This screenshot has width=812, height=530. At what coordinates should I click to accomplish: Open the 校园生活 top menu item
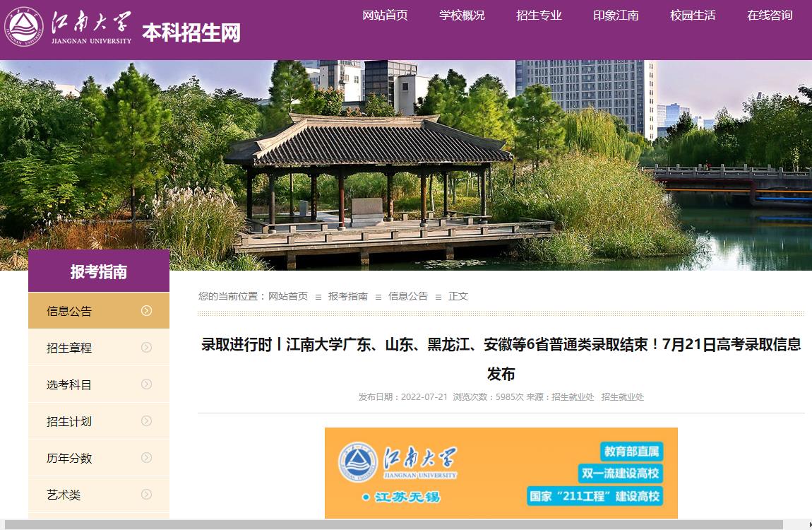693,16
